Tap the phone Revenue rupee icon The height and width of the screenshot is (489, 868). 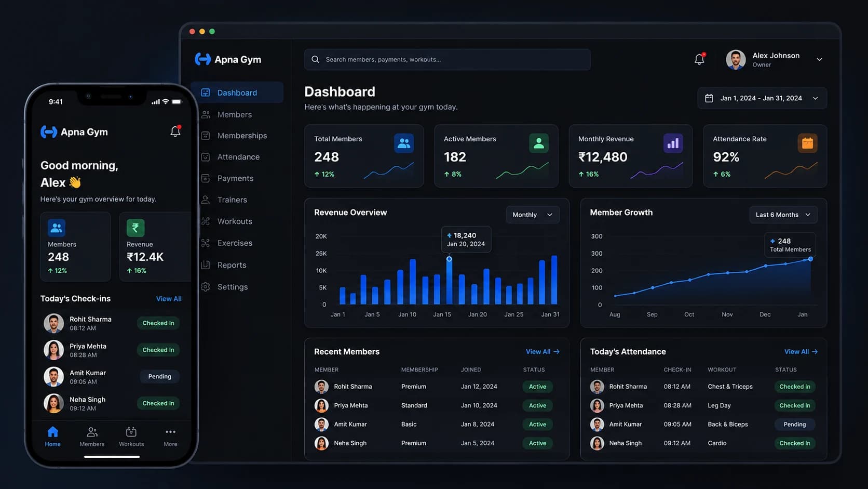(x=135, y=228)
